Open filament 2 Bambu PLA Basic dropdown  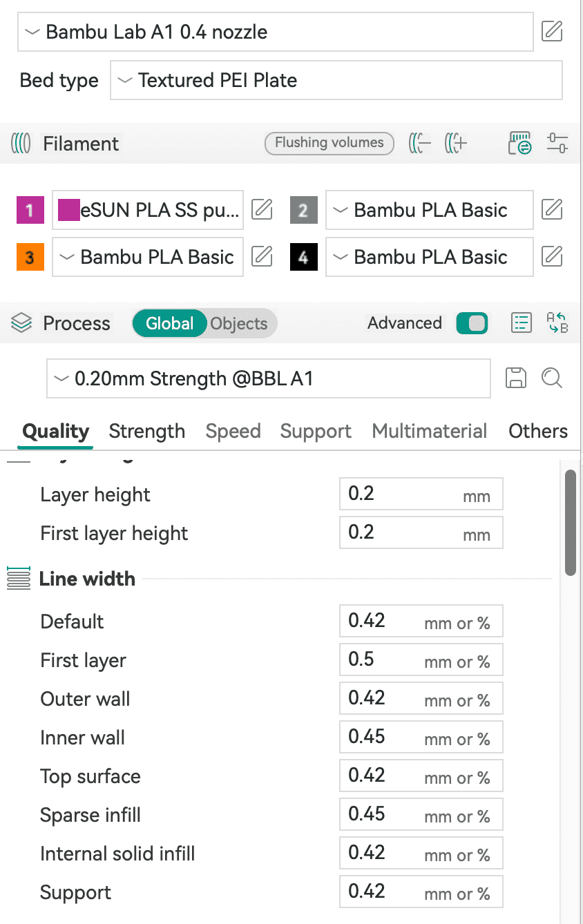(429, 210)
